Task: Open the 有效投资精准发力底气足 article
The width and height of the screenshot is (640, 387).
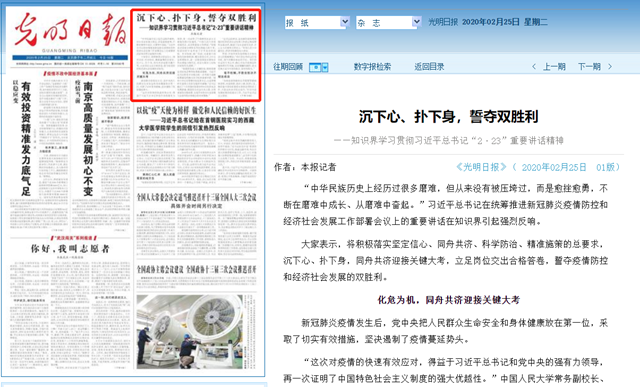Action: tap(40, 155)
